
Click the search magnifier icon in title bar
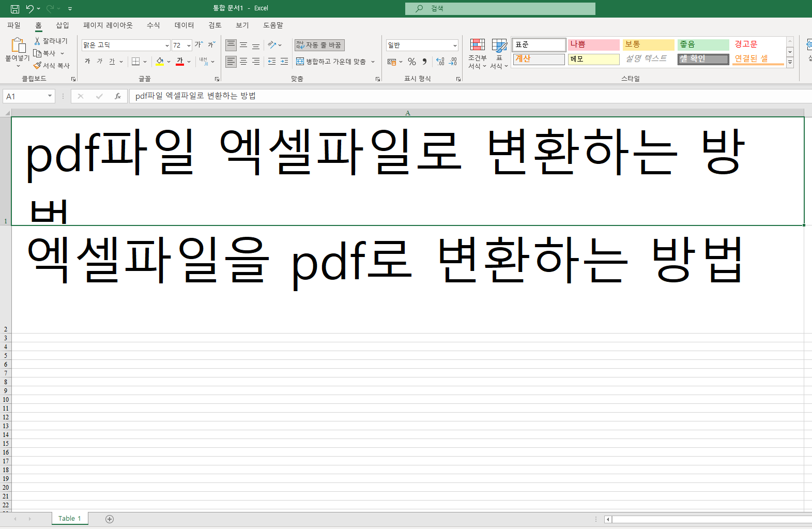click(x=419, y=8)
